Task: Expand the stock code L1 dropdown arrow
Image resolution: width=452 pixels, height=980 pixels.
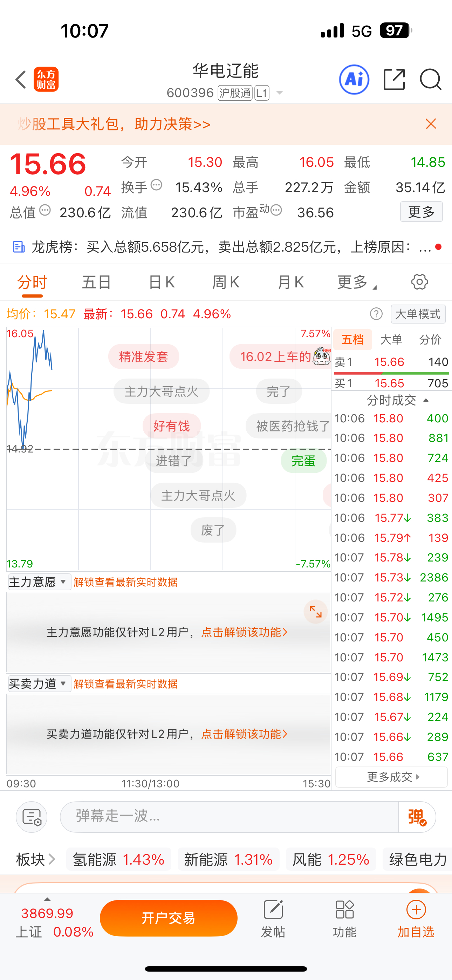Action: pyautogui.click(x=280, y=93)
